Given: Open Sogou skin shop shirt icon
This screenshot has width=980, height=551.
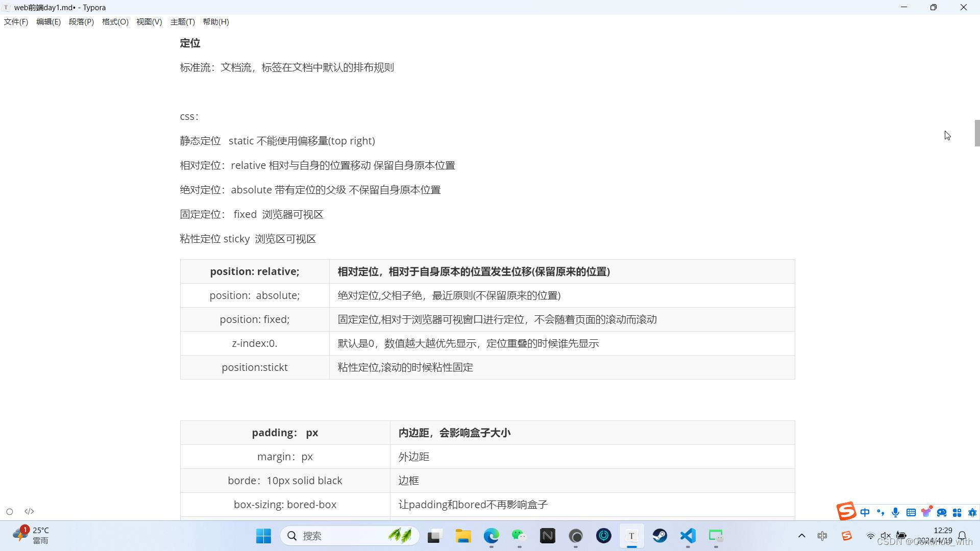Looking at the screenshot, I should click(926, 512).
